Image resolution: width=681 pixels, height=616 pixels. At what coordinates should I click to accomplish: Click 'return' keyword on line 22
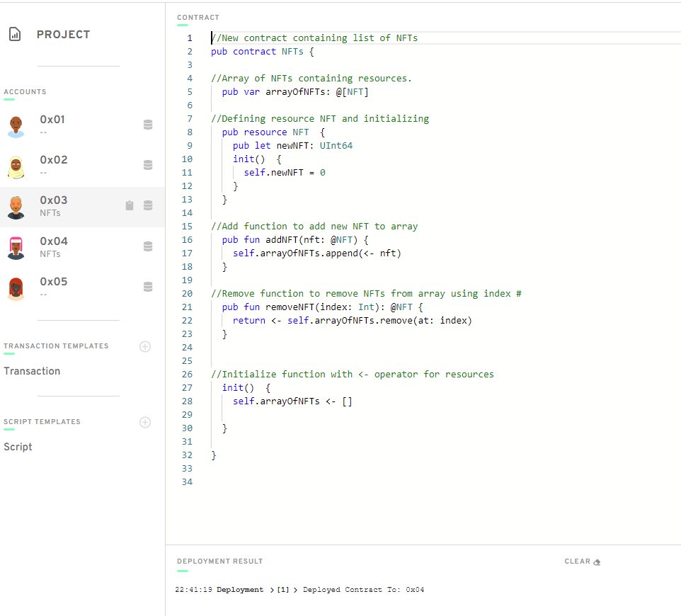[249, 321]
